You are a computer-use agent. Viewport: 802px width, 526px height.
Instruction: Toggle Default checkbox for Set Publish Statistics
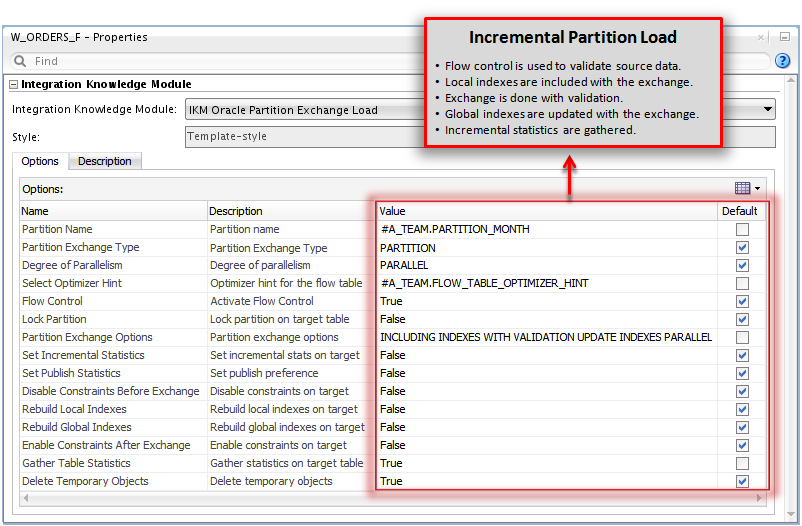click(742, 374)
